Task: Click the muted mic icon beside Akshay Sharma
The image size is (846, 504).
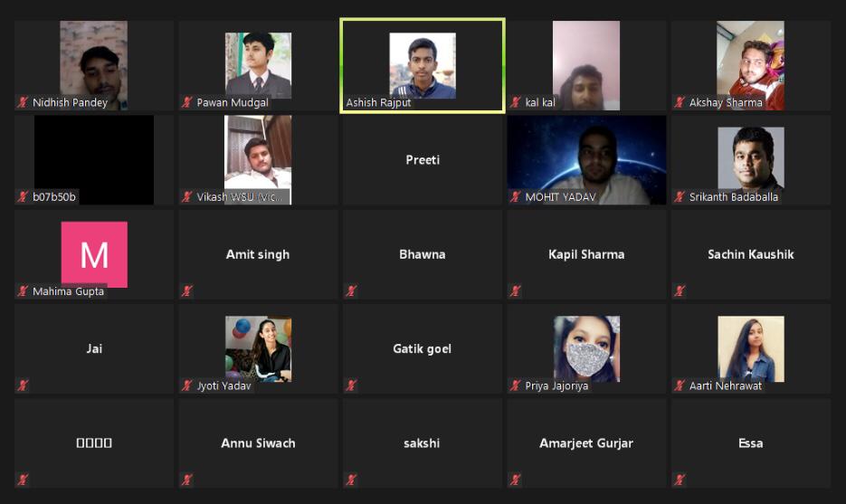Action: 680,102
